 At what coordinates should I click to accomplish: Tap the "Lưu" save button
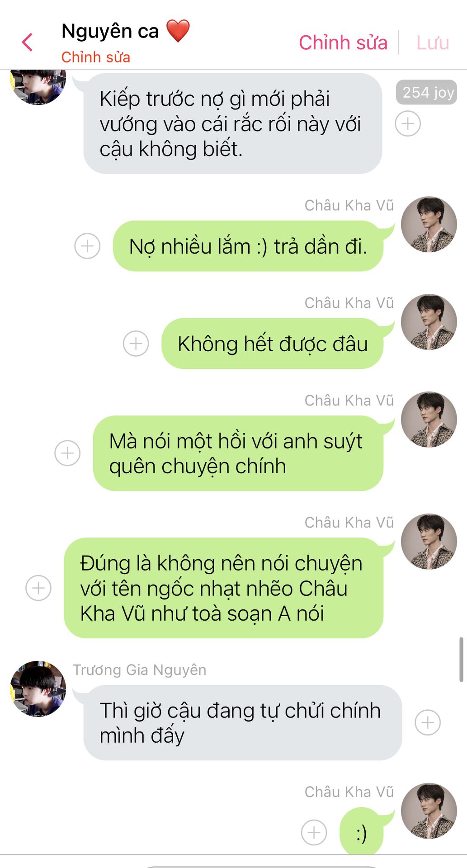click(x=433, y=42)
